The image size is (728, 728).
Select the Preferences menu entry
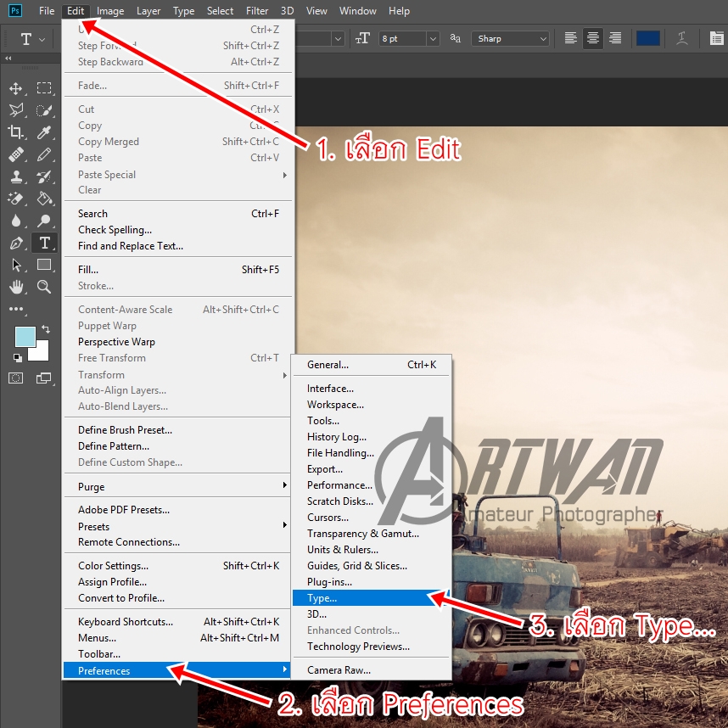176,670
